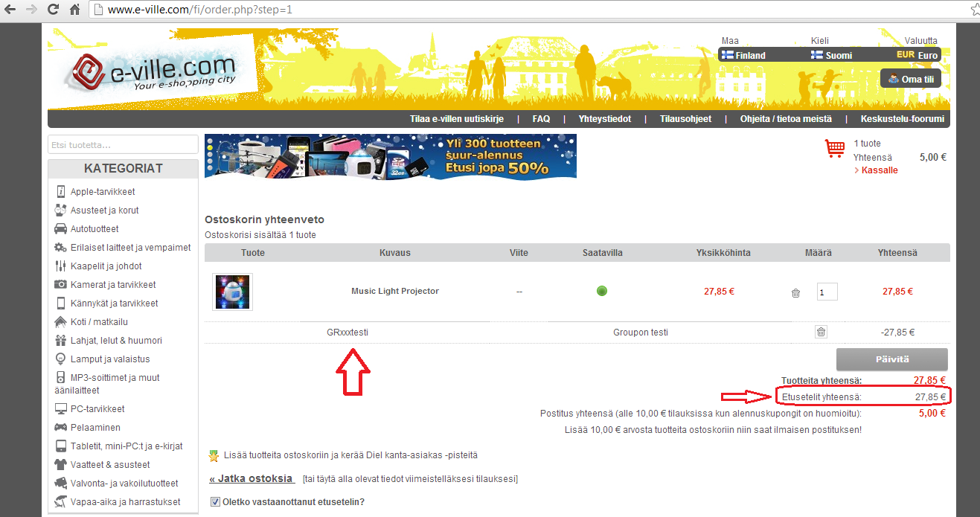Click the Autotuotteet car icon
This screenshot has height=517, width=980.
(61, 229)
